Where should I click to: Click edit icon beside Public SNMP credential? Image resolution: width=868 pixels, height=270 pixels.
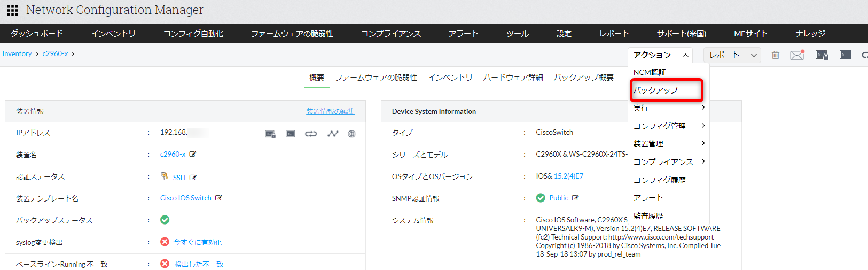point(575,198)
